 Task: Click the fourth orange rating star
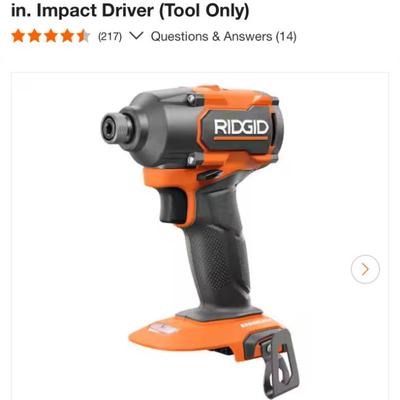(67, 36)
